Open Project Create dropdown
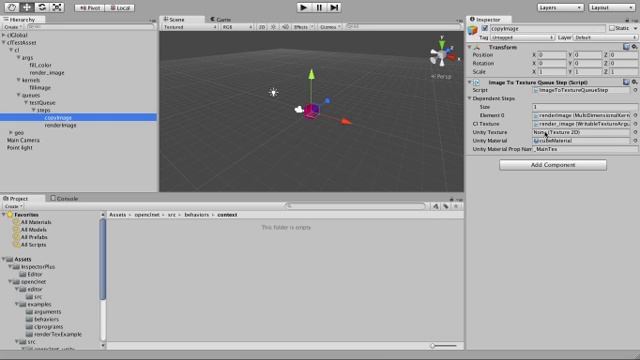Viewport: 640px width, 360px height. click(13, 207)
